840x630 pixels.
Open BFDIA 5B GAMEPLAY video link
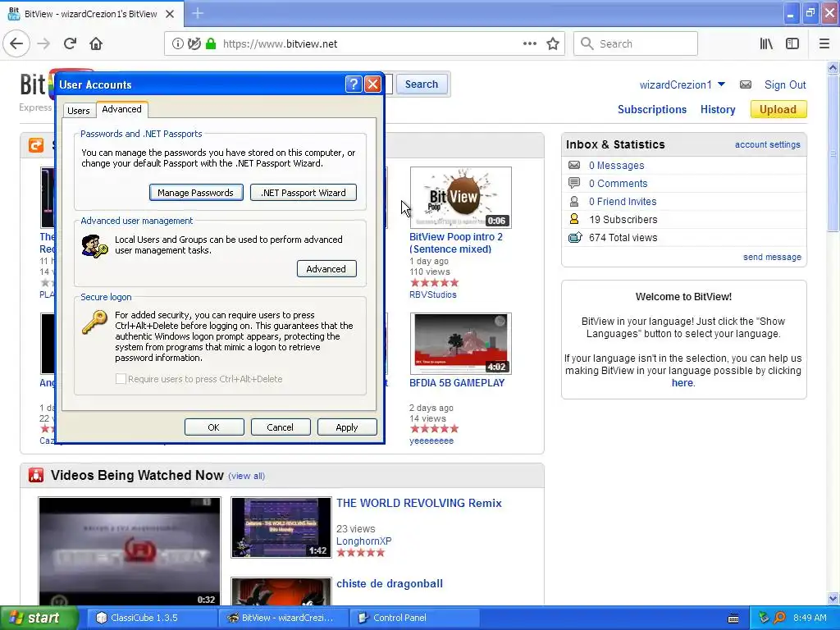point(457,383)
